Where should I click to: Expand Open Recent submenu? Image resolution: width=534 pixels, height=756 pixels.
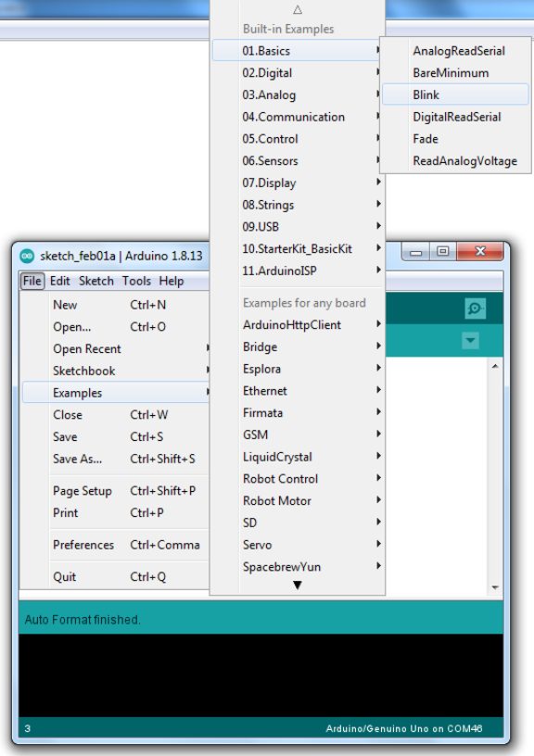116,348
